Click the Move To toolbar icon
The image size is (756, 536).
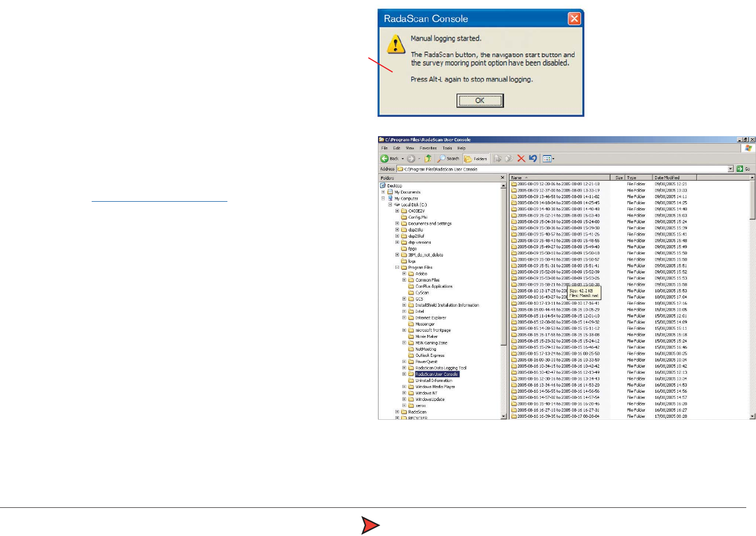(x=497, y=159)
